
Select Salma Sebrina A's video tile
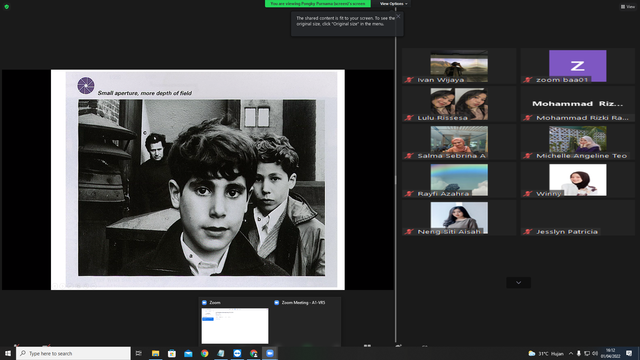pos(459,142)
